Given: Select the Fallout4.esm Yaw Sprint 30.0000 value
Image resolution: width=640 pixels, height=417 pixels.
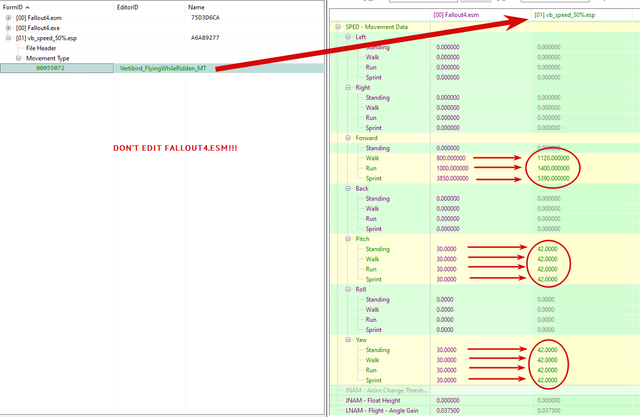Looking at the screenshot, I should pyautogui.click(x=446, y=380).
